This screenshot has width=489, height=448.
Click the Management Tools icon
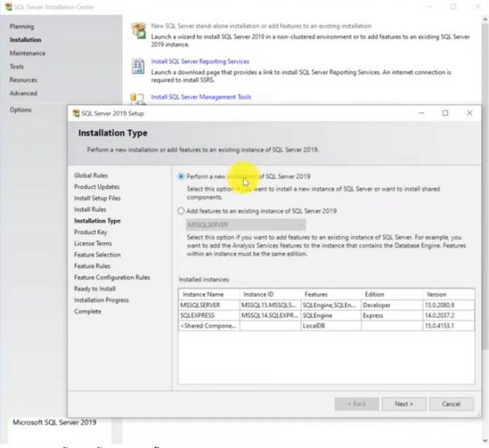point(138,99)
